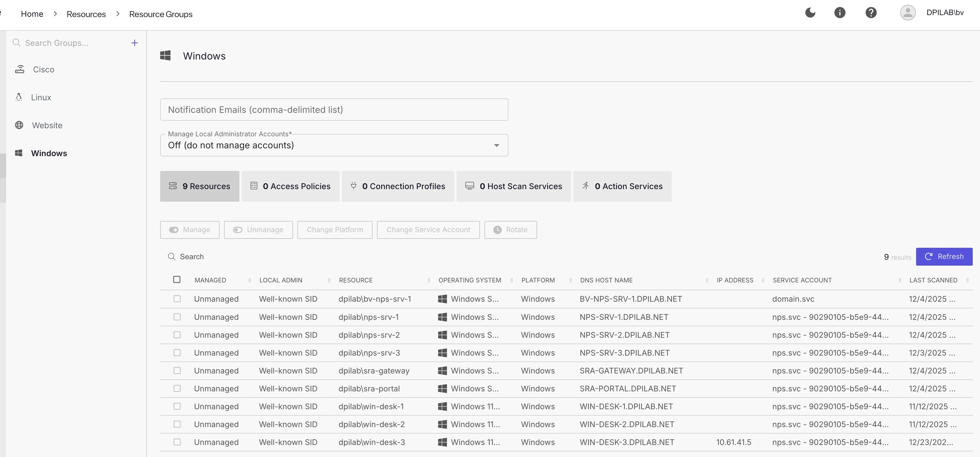Click the Windows logo in sidebar

point(19,153)
